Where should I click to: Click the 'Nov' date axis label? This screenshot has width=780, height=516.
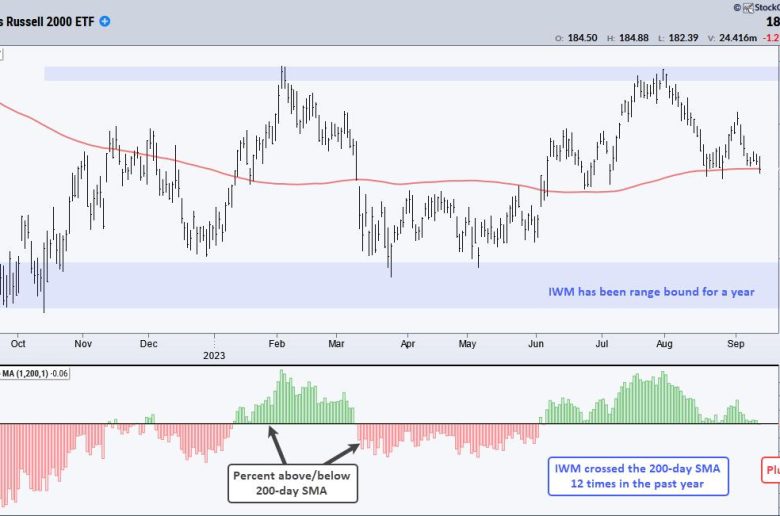pyautogui.click(x=83, y=344)
